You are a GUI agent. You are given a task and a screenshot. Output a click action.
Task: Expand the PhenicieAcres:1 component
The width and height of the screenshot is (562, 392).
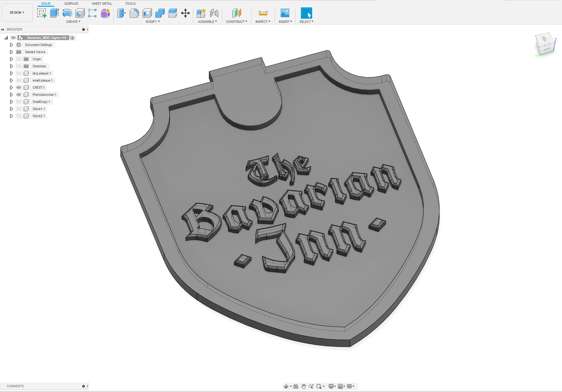click(x=11, y=95)
